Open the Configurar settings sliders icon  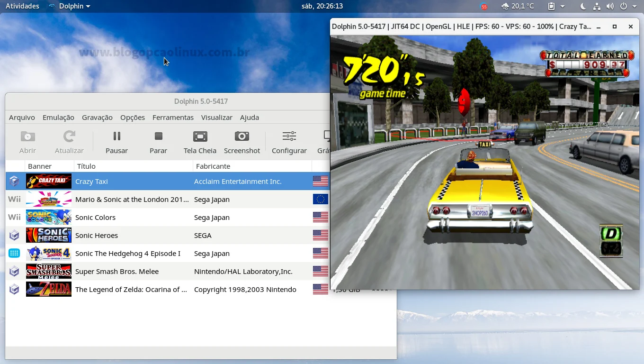(x=289, y=136)
